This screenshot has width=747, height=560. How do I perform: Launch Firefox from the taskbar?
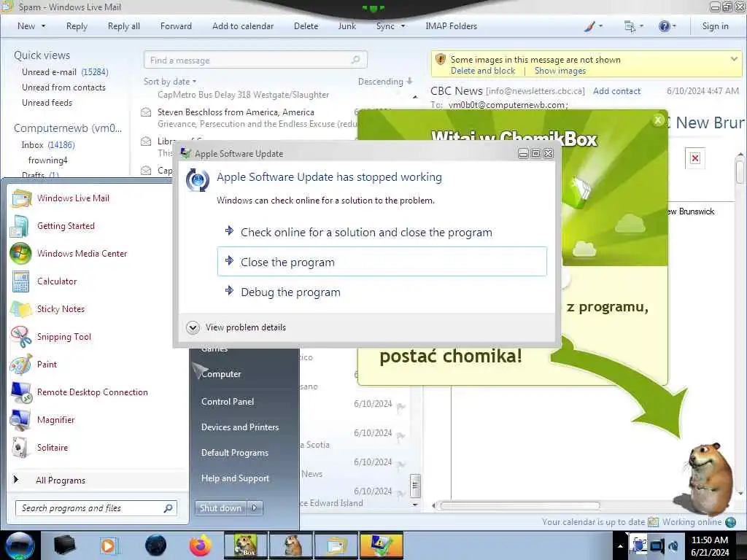pyautogui.click(x=201, y=545)
